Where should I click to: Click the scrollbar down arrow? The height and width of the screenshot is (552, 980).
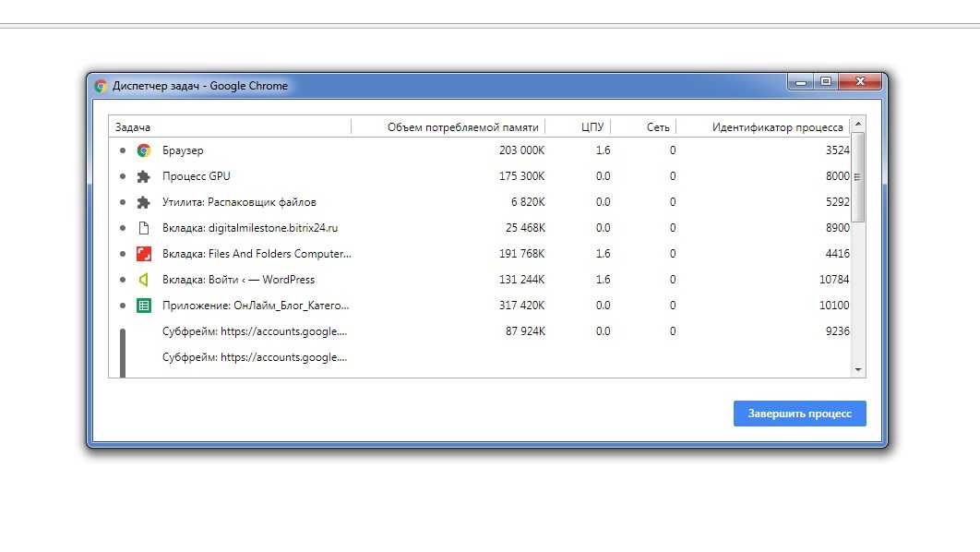pos(858,369)
